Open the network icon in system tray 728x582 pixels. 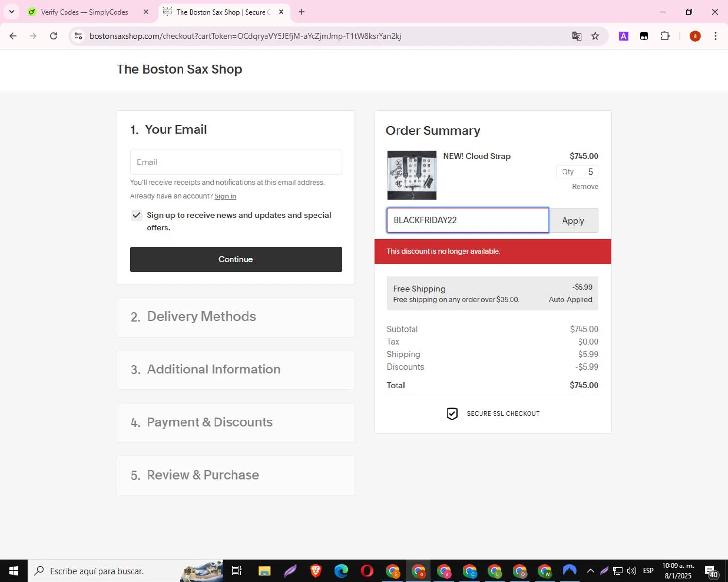(618, 571)
